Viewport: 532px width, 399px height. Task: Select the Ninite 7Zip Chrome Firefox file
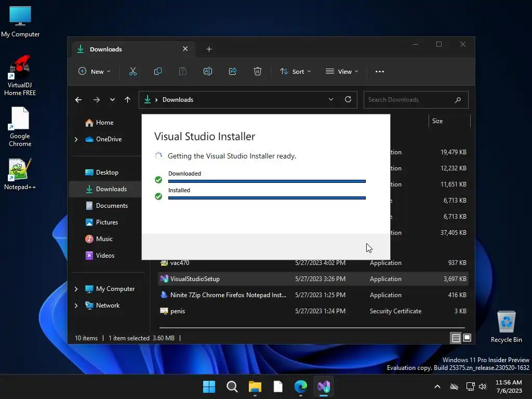(x=313, y=295)
